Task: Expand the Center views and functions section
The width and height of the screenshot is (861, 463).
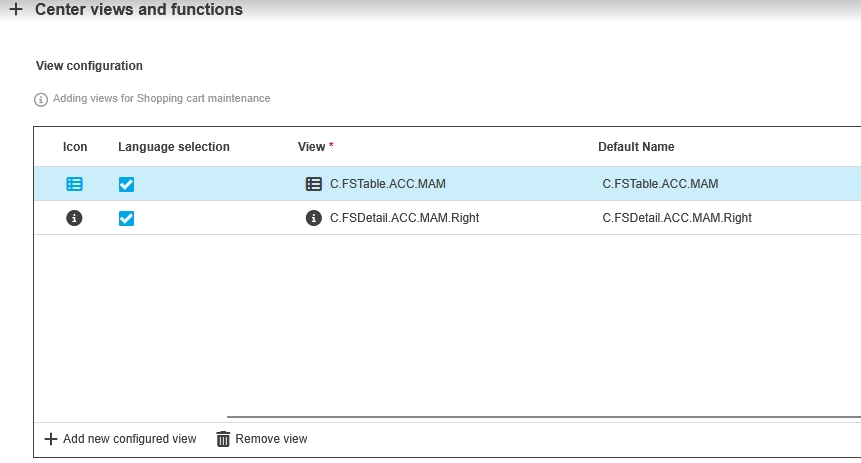Action: point(138,10)
